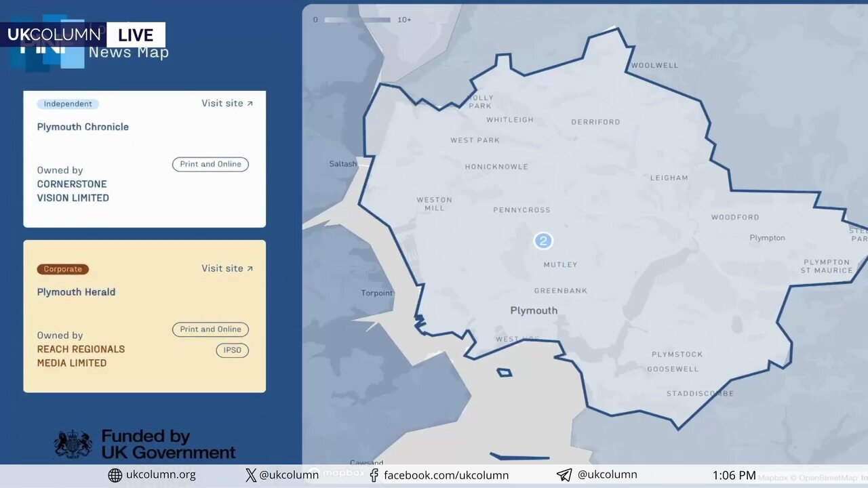The height and width of the screenshot is (488, 868).
Task: Click REACH REGIONALS MEDIA LIMITED owner name
Action: 81,357
